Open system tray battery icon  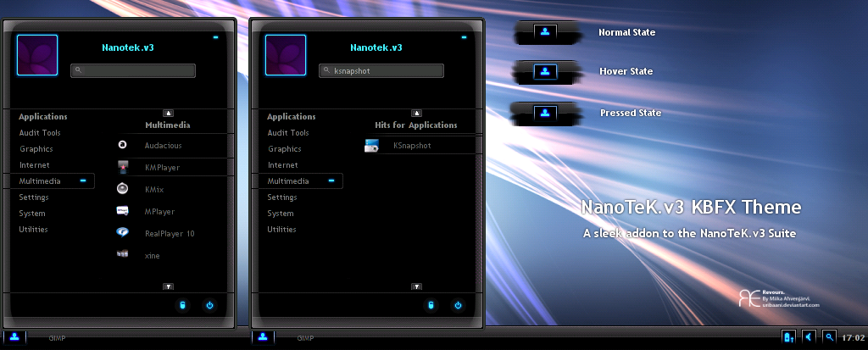[x=788, y=336]
